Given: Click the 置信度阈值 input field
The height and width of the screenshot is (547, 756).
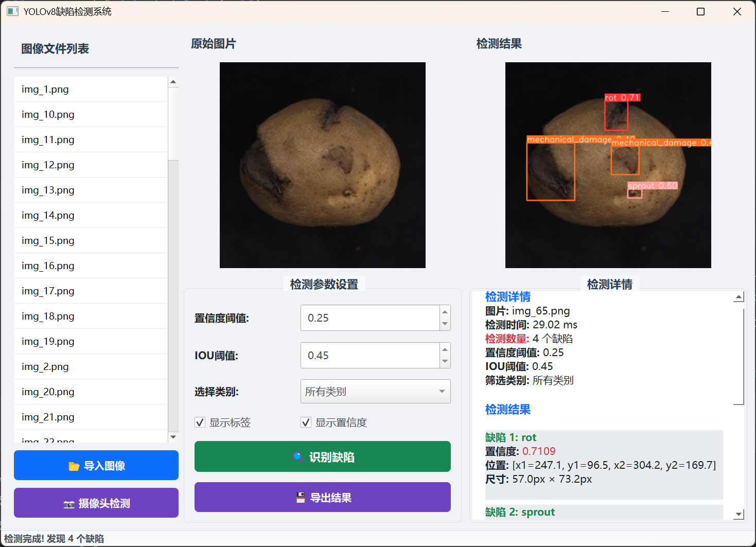Looking at the screenshot, I should pyautogui.click(x=370, y=318).
